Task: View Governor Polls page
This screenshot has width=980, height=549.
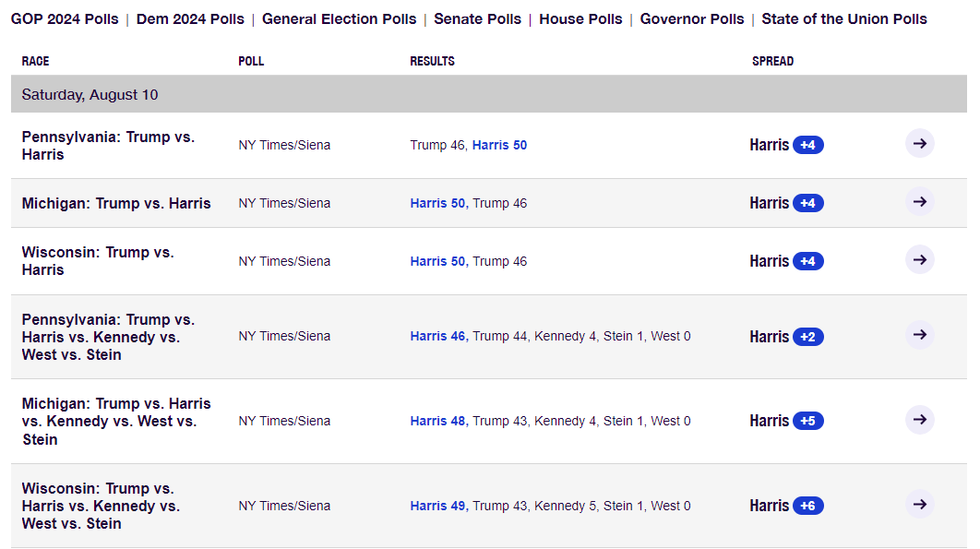Action: [692, 18]
